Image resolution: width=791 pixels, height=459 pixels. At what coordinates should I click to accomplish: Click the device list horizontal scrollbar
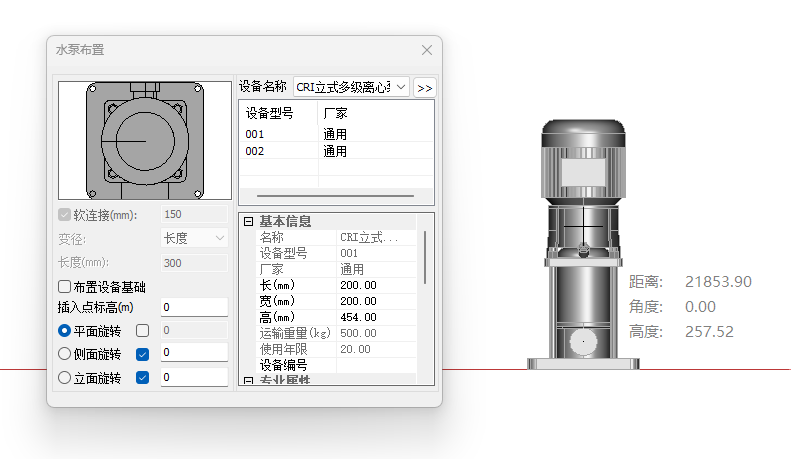tap(335, 196)
